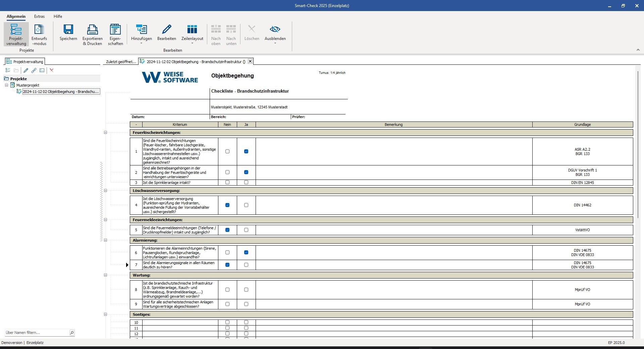Click the Über Namen filtern field

point(37,333)
